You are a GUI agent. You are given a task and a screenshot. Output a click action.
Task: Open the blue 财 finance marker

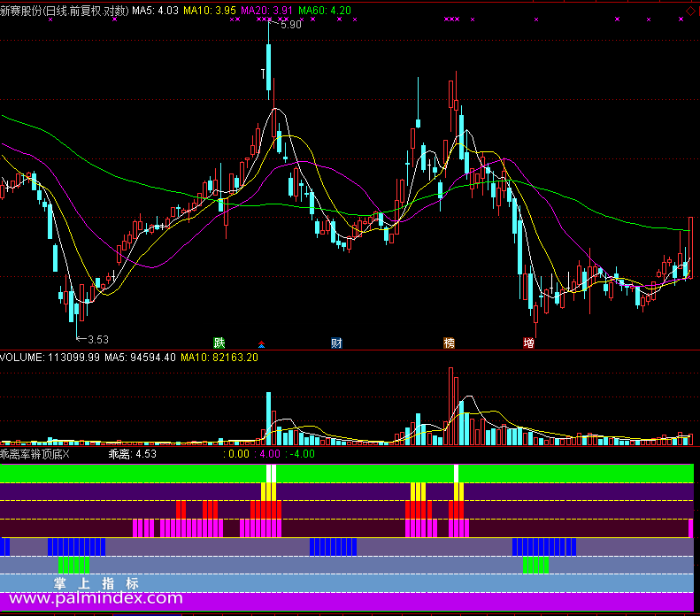(336, 343)
